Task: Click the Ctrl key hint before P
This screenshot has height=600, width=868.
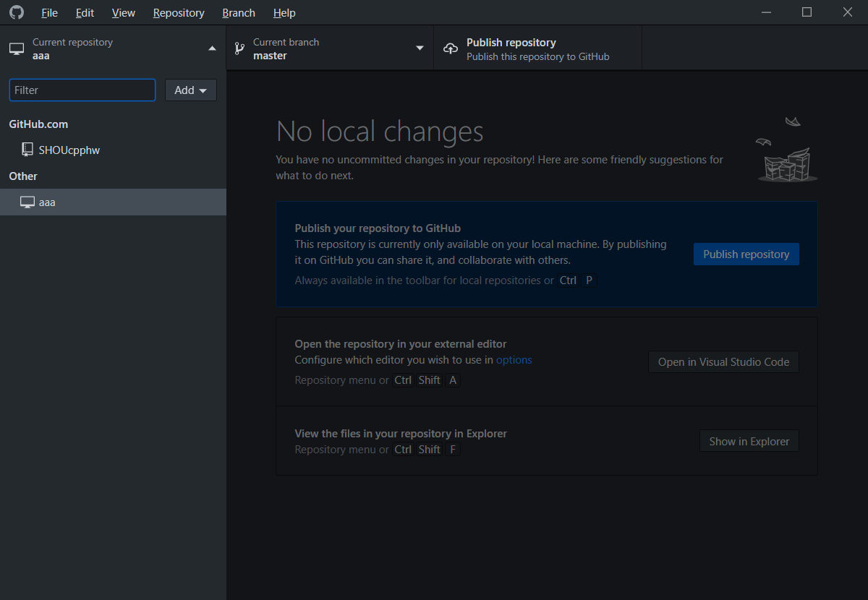Action: [569, 280]
